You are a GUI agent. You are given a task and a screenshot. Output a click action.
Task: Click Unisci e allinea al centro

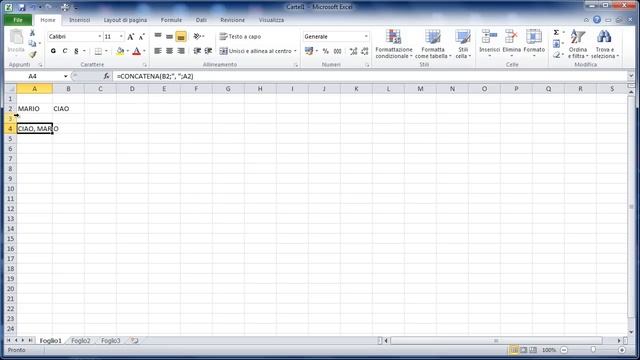(x=256, y=51)
